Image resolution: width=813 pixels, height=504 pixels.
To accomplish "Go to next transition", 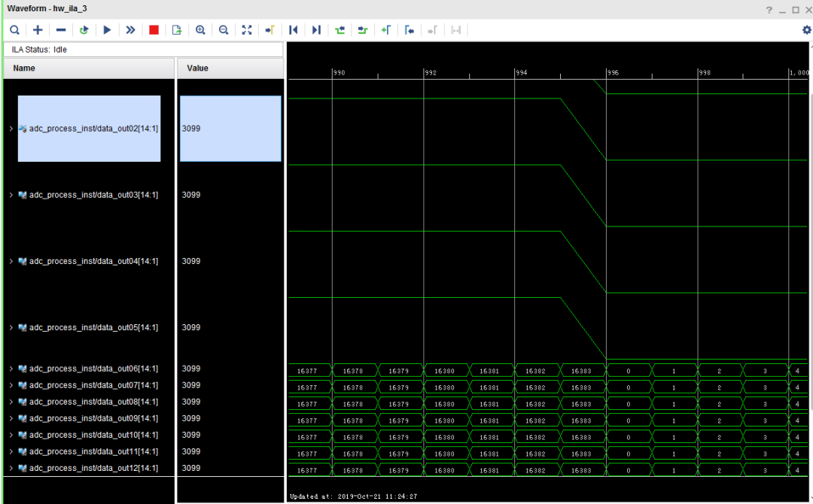I will tap(362, 30).
